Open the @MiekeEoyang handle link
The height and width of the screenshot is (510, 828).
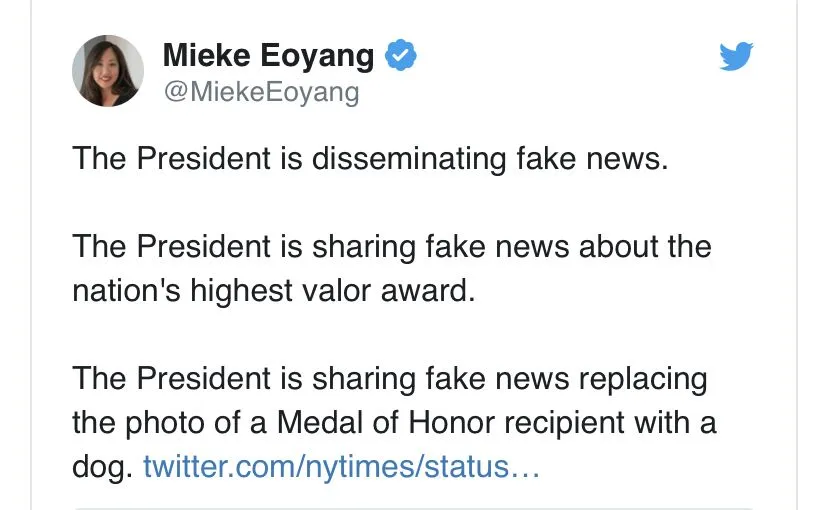tap(260, 93)
